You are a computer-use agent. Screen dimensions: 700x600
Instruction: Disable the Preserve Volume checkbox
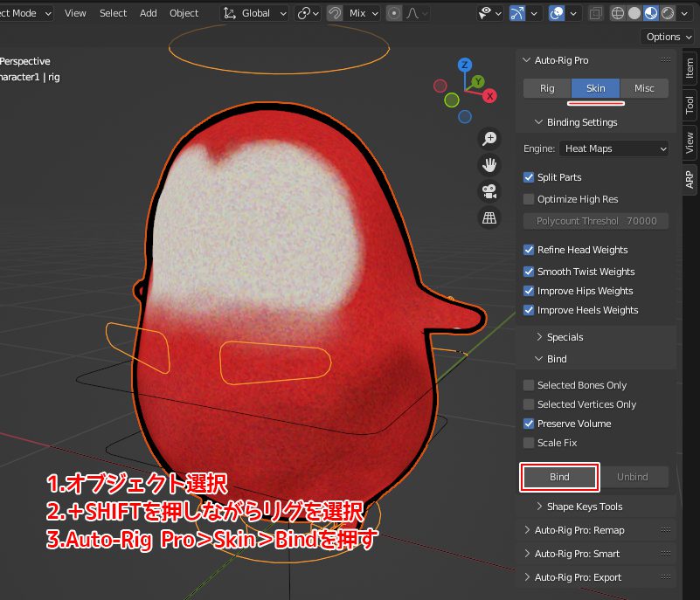(529, 424)
